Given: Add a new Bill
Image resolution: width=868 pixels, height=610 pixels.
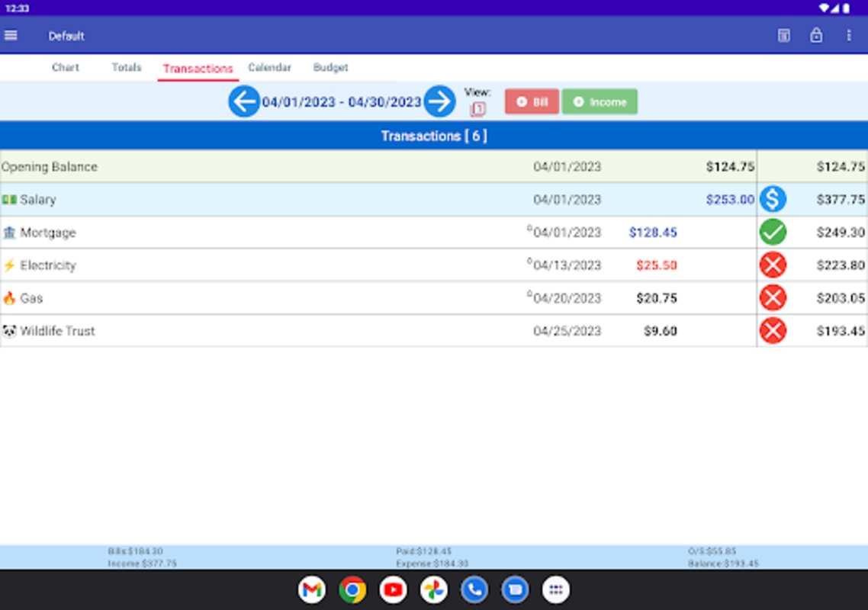Looking at the screenshot, I should click(x=532, y=102).
